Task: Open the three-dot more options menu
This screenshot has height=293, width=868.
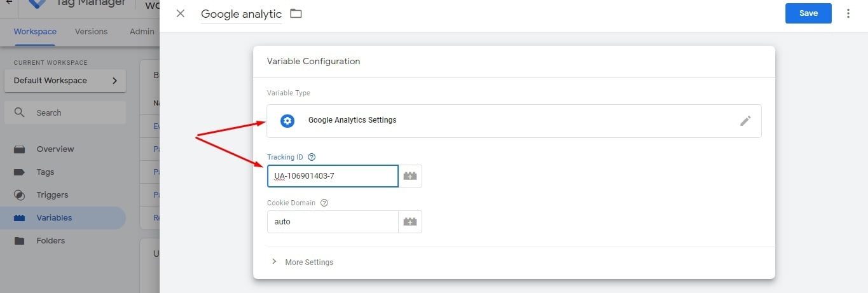Action: pyautogui.click(x=848, y=13)
